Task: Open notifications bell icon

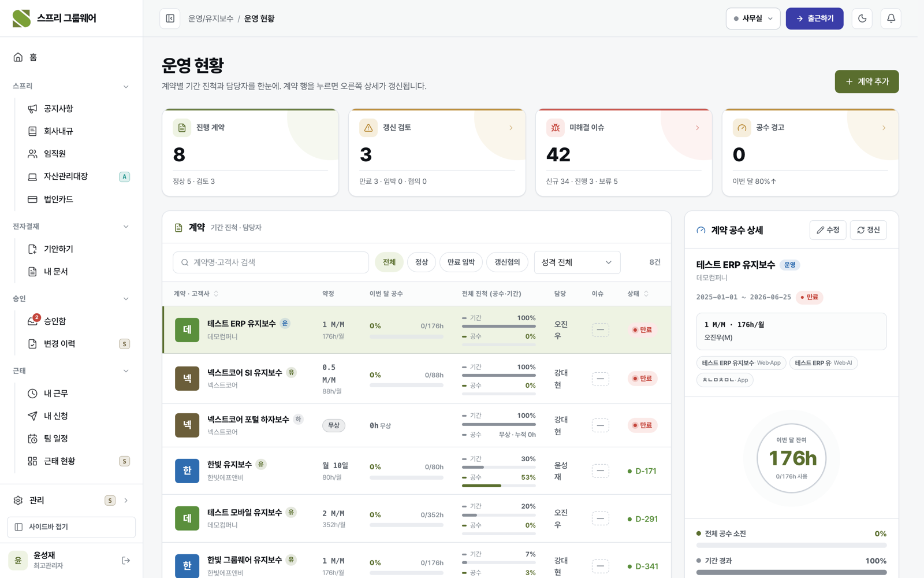Action: [891, 18]
